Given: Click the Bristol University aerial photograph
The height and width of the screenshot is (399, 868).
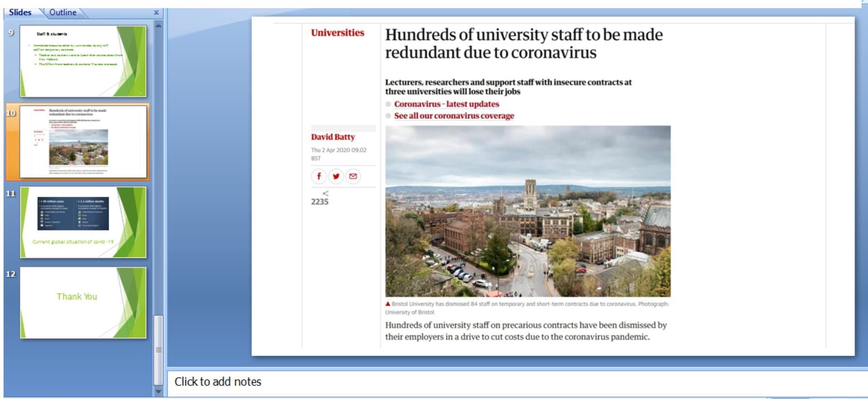Looking at the screenshot, I should click(528, 211).
